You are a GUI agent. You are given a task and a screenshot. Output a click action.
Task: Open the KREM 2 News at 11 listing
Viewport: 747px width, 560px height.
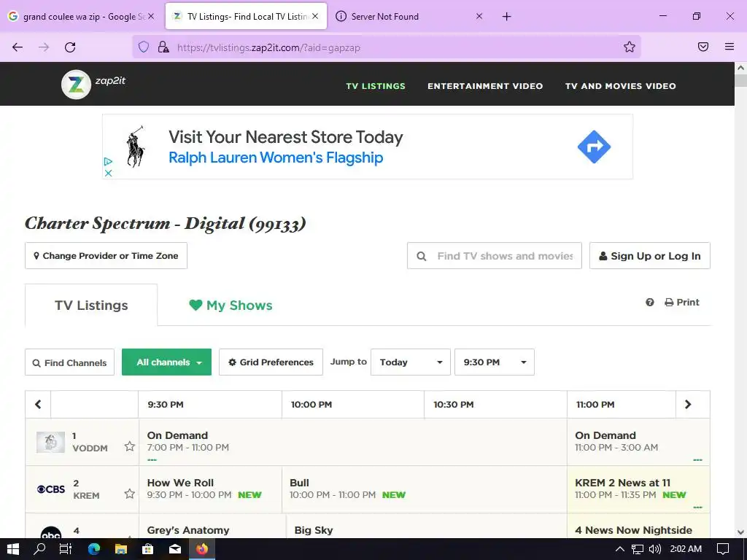[638, 489]
